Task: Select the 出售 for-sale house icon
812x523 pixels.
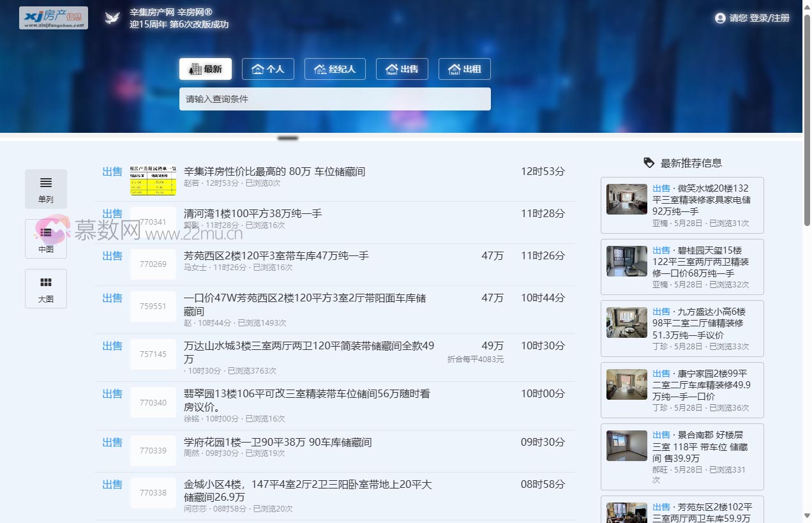Action: (391, 68)
